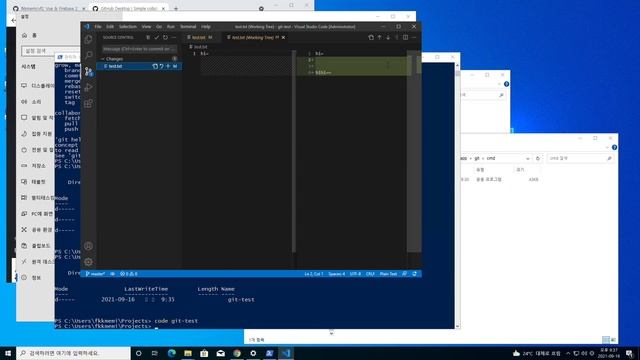This screenshot has width=640, height=360.
Task: Click Plain Text language mode in status bar
Action: click(388, 274)
